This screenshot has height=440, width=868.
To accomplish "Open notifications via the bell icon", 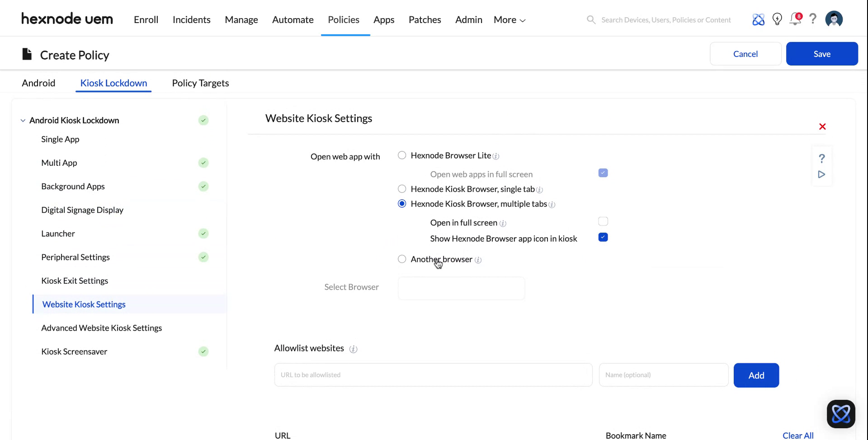I will [795, 19].
